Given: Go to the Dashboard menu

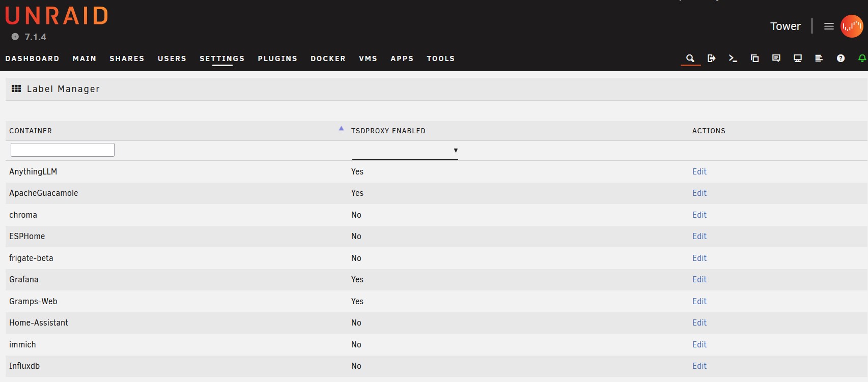Looking at the screenshot, I should tap(33, 58).
